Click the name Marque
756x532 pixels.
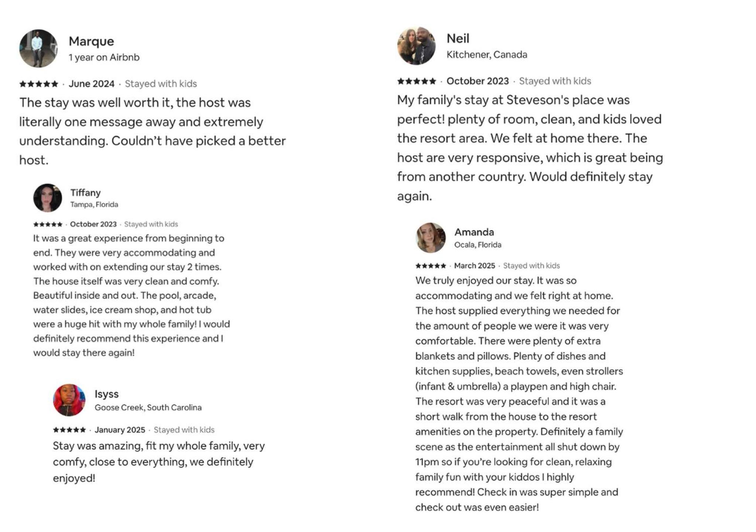pos(91,41)
